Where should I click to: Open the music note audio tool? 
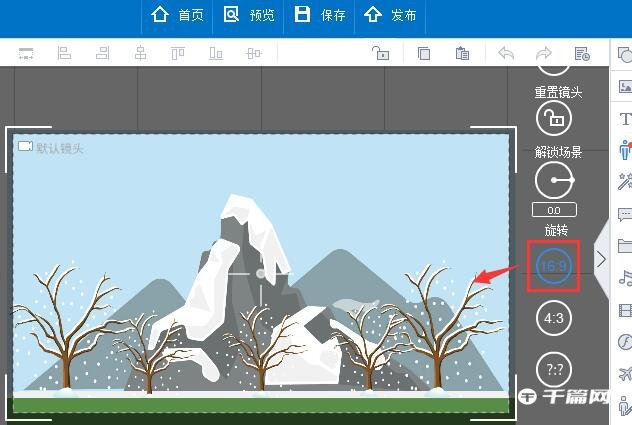[x=625, y=278]
